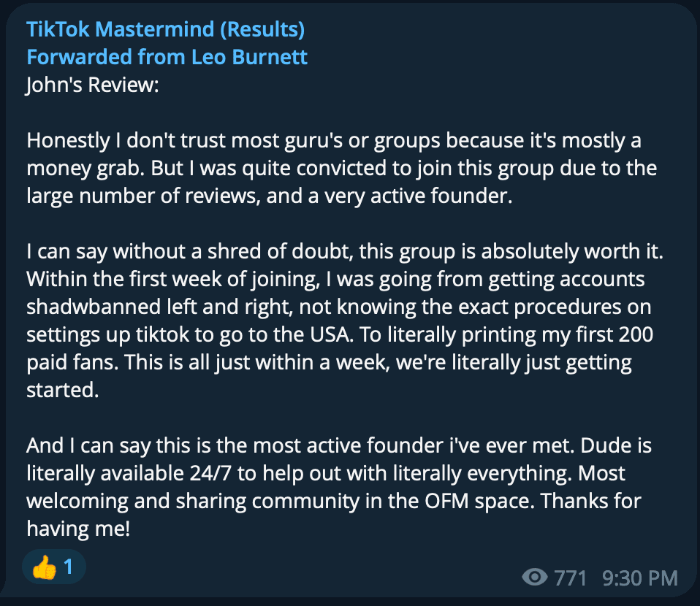Open the TikTok Mastermind (Results) channel name
The height and width of the screenshot is (606, 700).
point(165,30)
